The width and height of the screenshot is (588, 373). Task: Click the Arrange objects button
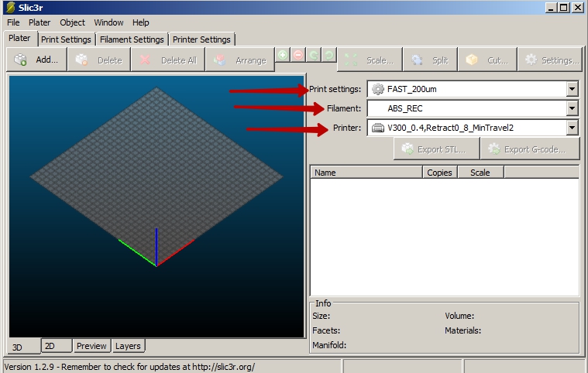(239, 60)
